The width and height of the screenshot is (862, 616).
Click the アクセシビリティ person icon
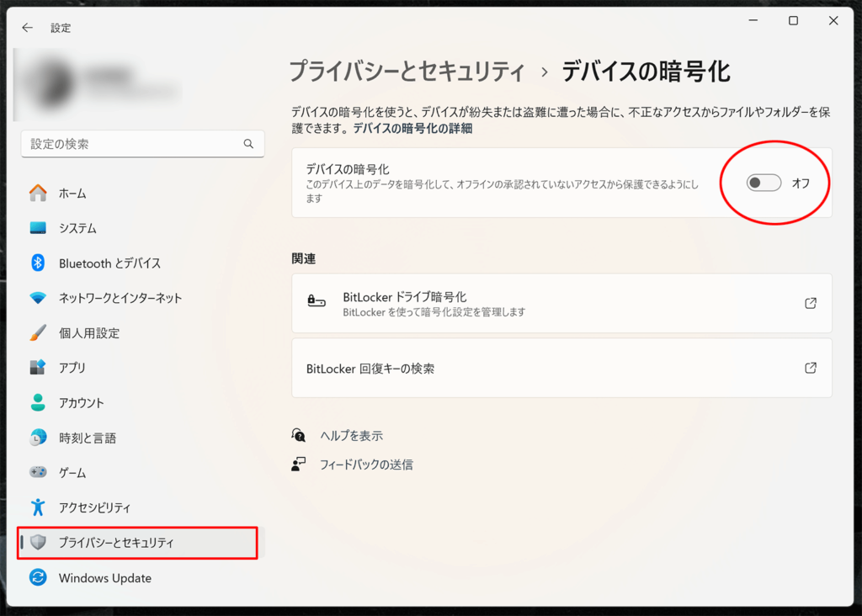[x=38, y=507]
